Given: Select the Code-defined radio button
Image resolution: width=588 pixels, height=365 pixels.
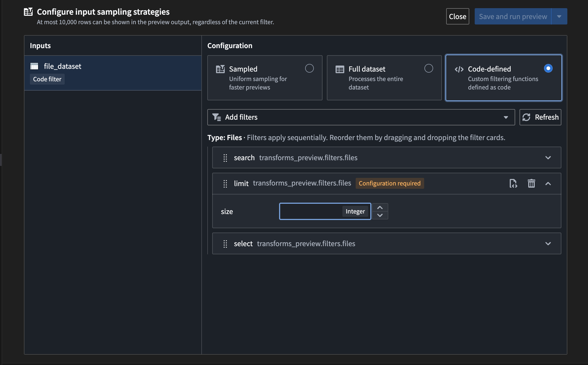Looking at the screenshot, I should coord(548,68).
